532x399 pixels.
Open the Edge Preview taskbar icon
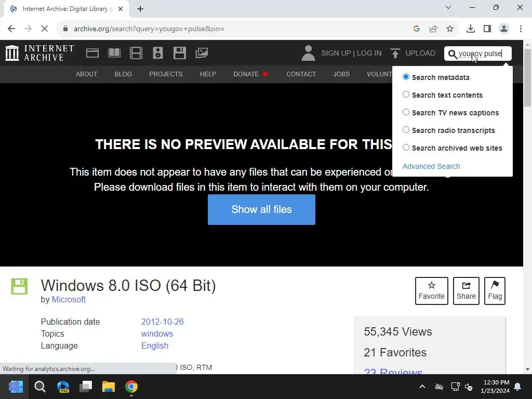63,387
